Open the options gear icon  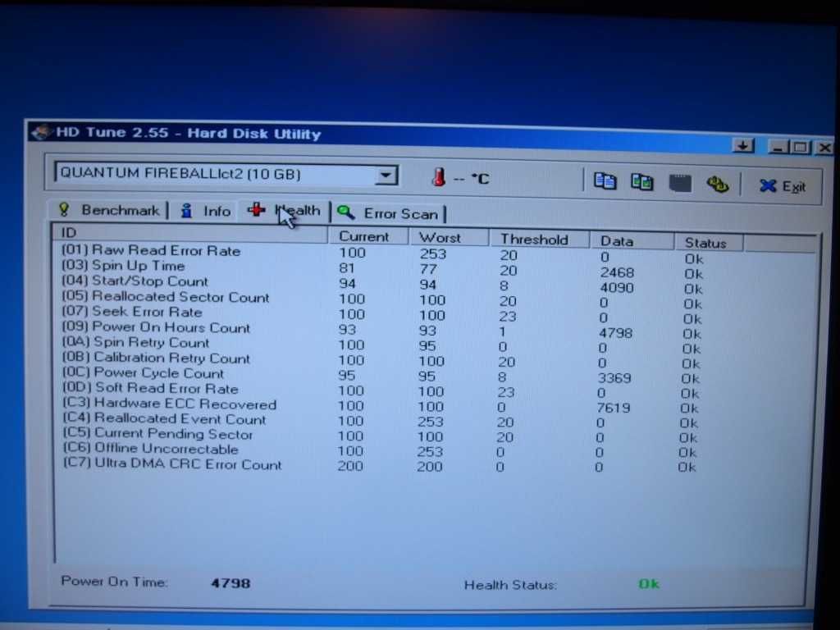coord(717,185)
